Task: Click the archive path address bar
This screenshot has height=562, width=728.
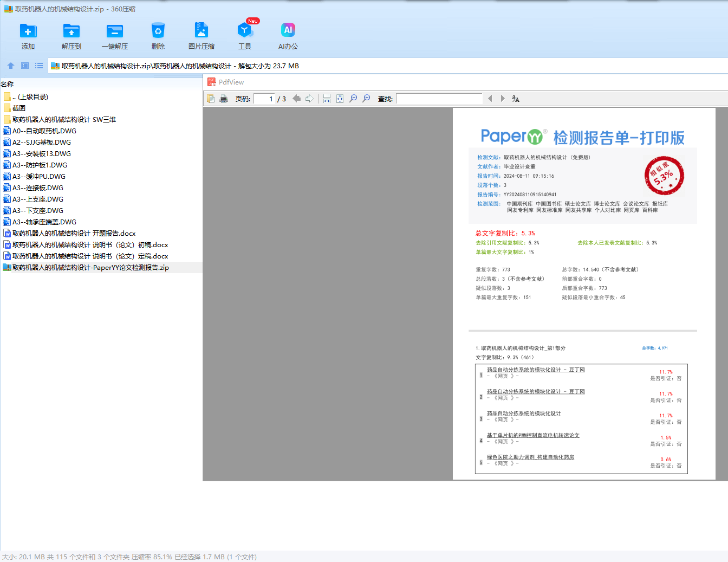Action: pos(388,66)
